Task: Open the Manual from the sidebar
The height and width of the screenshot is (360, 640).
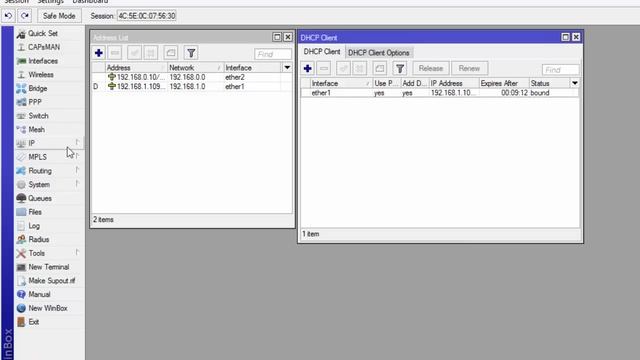Action: pos(39,294)
